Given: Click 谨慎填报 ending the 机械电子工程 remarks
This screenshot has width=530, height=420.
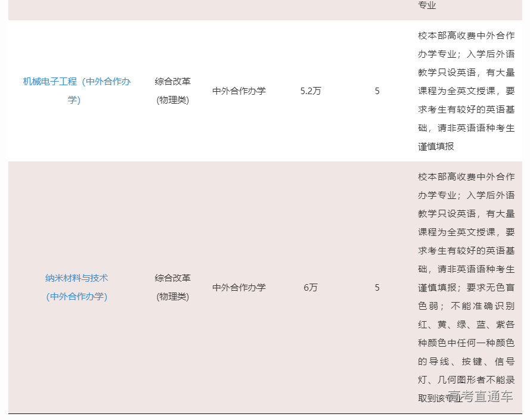Looking at the screenshot, I should point(436,147).
